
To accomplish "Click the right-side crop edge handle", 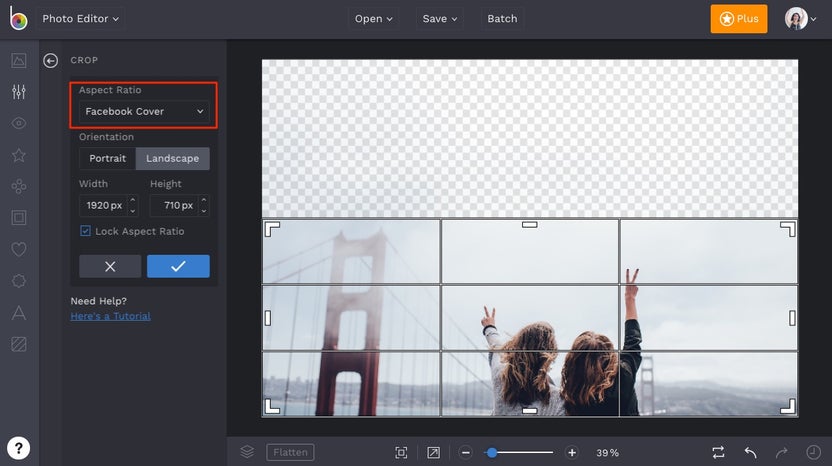I will (792, 318).
